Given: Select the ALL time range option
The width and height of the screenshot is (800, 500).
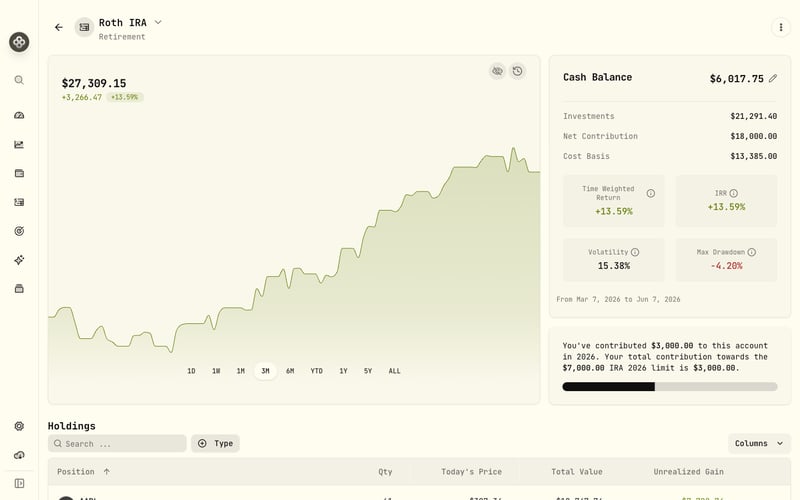Looking at the screenshot, I should click(394, 371).
